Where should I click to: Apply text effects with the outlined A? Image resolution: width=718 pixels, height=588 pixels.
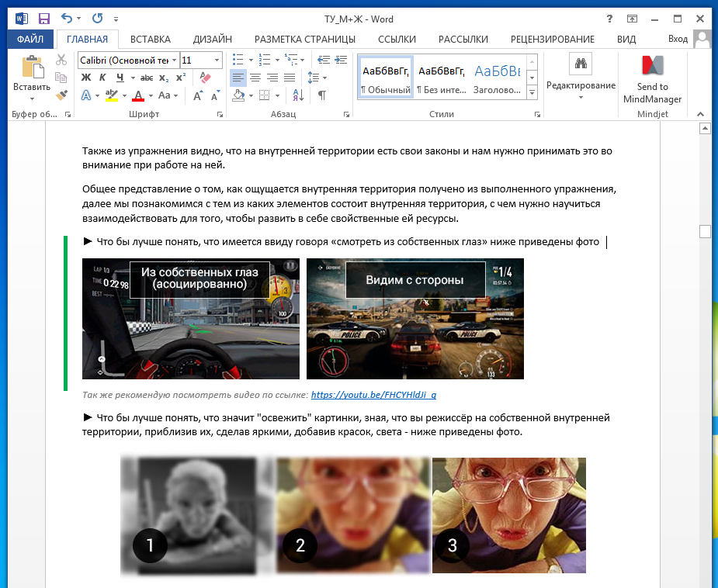point(86,95)
